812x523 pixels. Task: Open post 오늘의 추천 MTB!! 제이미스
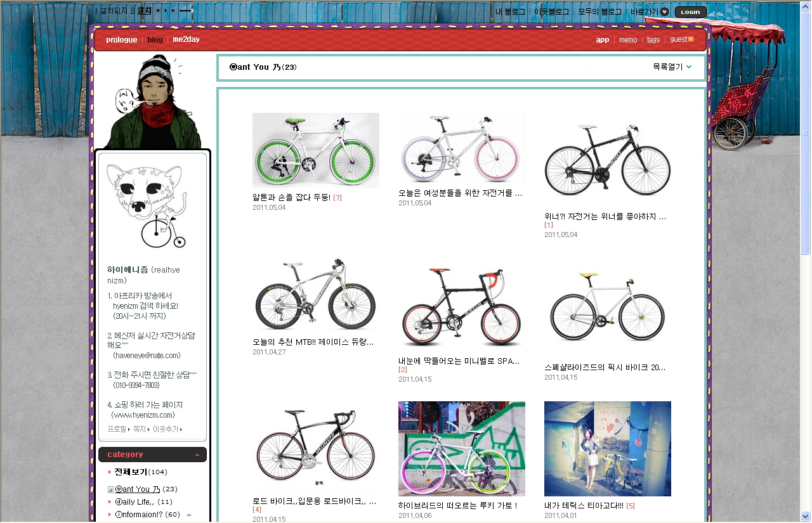tap(313, 342)
